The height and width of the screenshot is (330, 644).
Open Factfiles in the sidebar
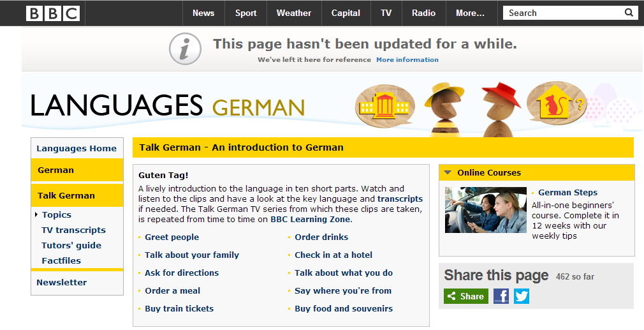[x=61, y=260]
